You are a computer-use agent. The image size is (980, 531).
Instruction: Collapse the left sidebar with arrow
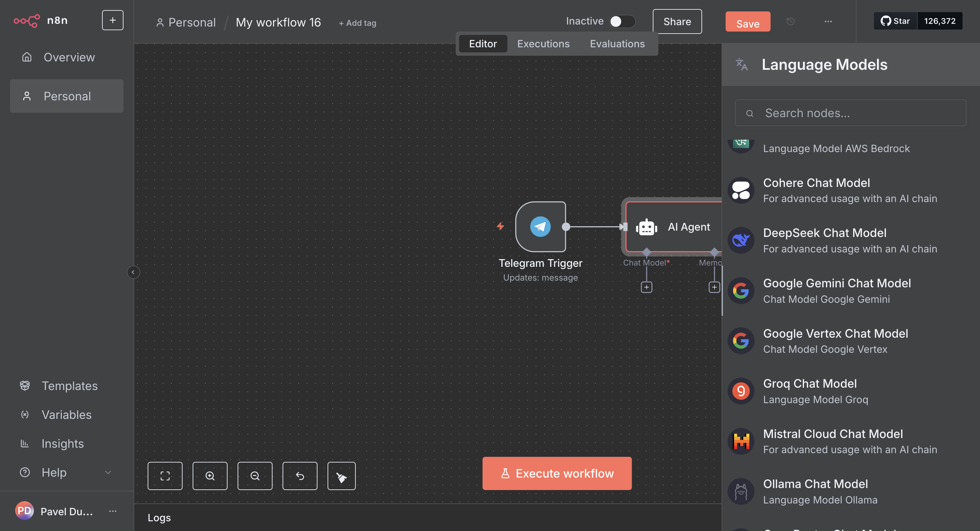pos(133,272)
